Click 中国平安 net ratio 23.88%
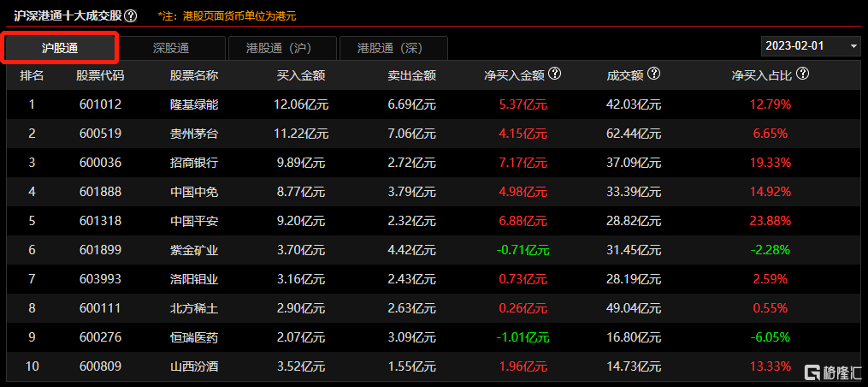Screen dimensions: 868x387 pos(770,221)
